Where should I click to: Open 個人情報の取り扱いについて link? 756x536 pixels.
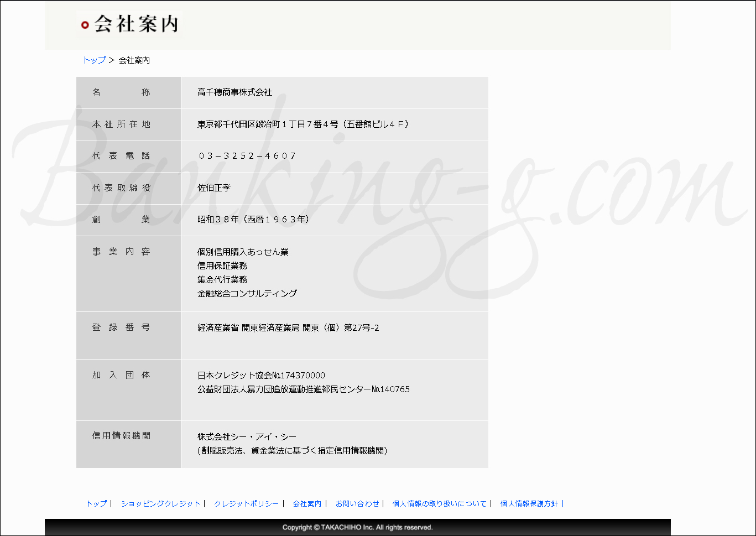click(440, 503)
